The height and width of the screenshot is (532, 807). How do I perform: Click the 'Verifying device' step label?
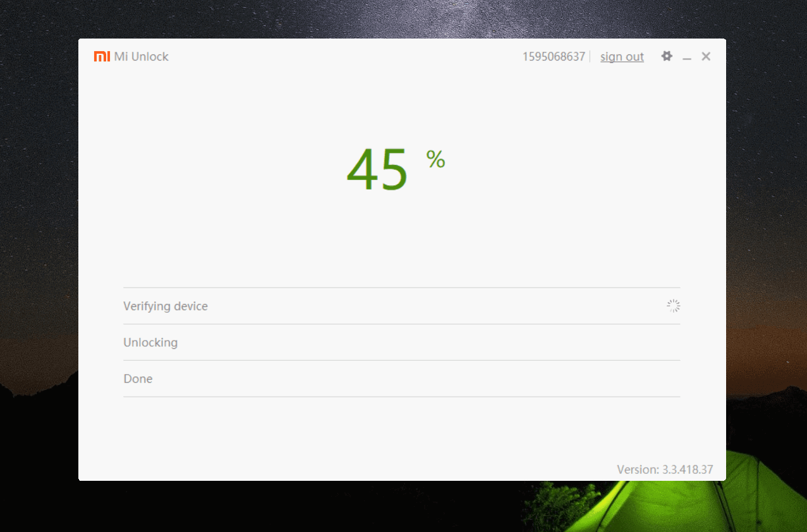pos(166,306)
